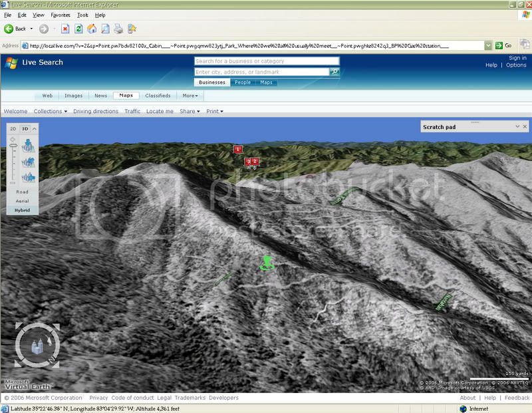Viewport: 532px width, 413px height.
Task: Click the magnifier search button in Live Search
Action: (x=334, y=72)
